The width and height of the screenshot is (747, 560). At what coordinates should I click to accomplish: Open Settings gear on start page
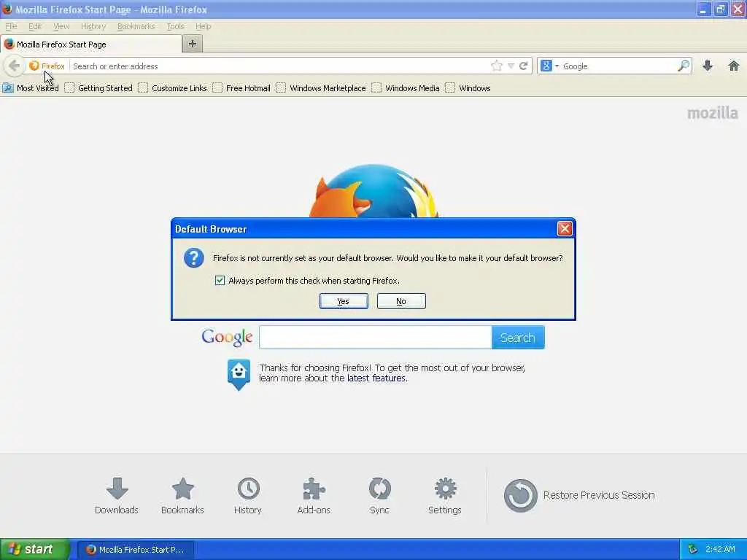(x=445, y=496)
